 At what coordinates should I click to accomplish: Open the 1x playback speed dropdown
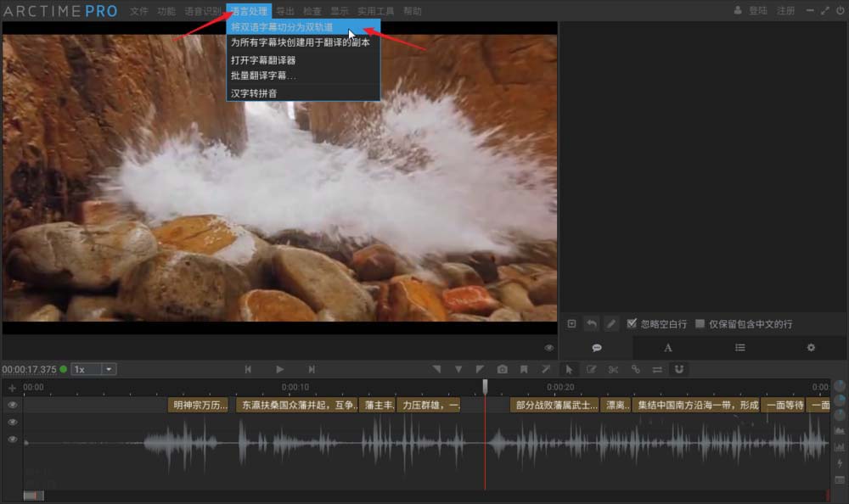click(x=94, y=369)
